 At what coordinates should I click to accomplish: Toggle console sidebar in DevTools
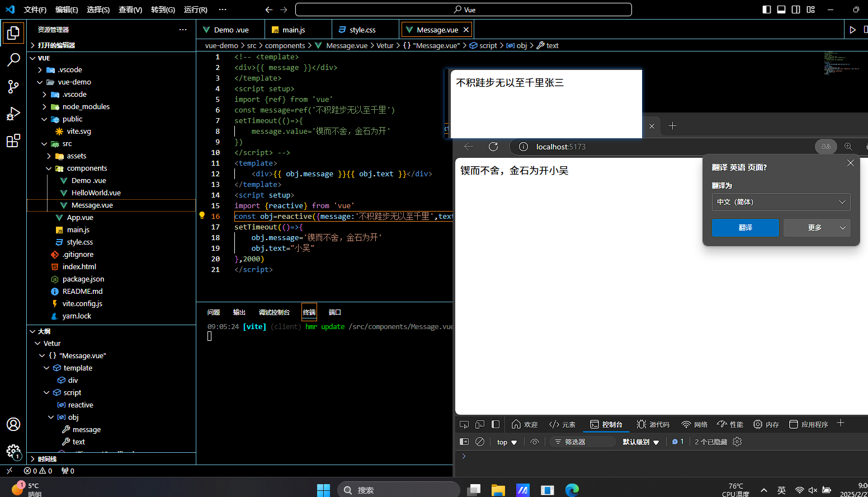click(464, 442)
